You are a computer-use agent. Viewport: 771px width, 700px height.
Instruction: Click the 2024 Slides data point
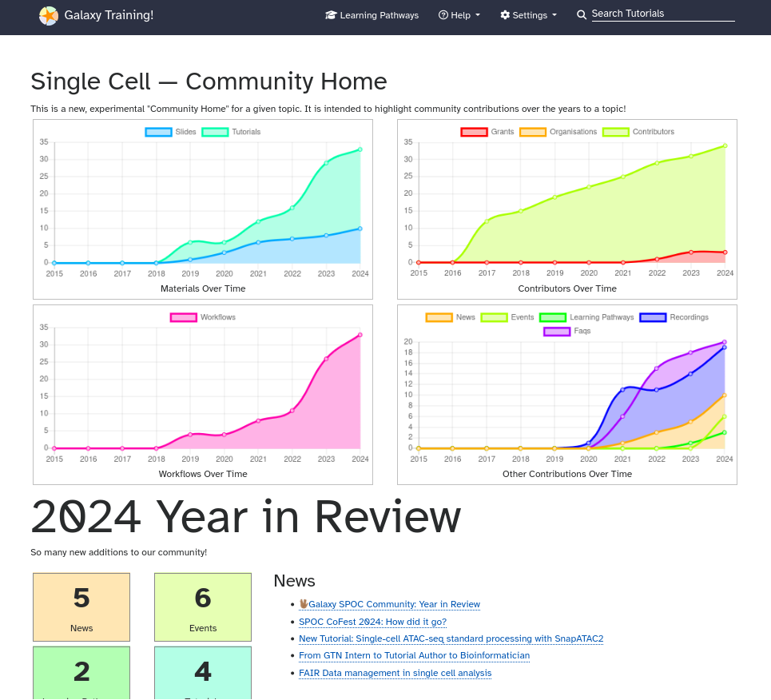[x=360, y=229]
